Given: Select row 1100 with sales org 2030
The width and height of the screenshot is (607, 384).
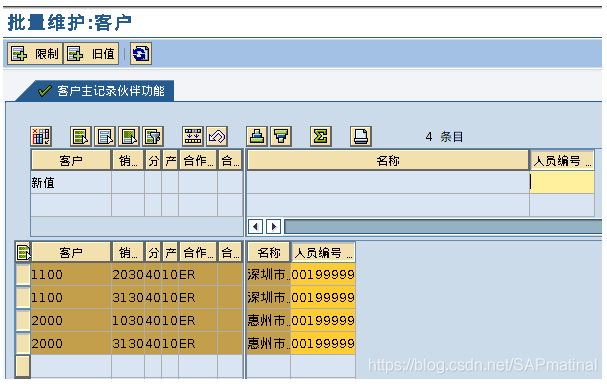Looking at the screenshot, I should [x=23, y=274].
